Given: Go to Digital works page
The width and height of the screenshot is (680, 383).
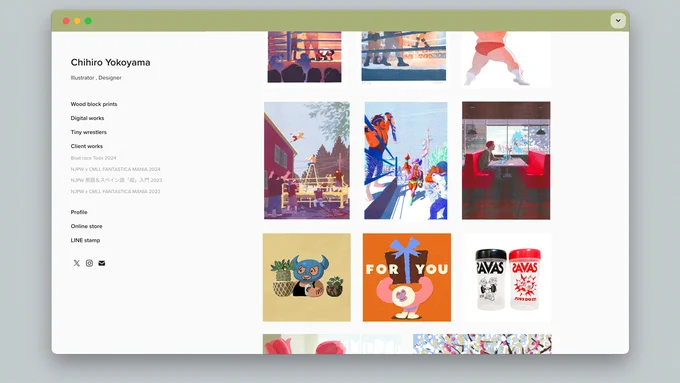Looking at the screenshot, I should [87, 118].
